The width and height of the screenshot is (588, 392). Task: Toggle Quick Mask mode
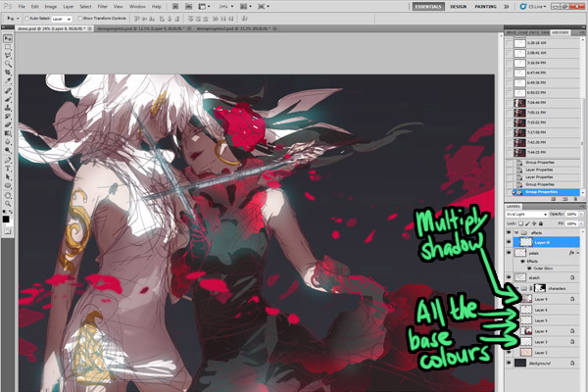point(8,232)
